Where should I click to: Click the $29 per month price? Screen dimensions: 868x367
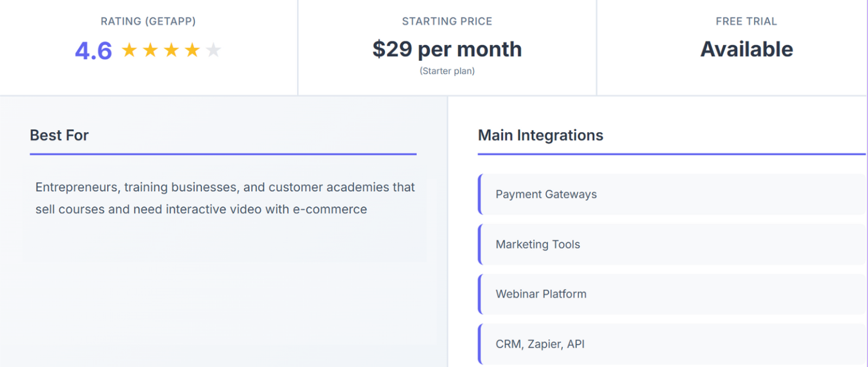pos(447,49)
